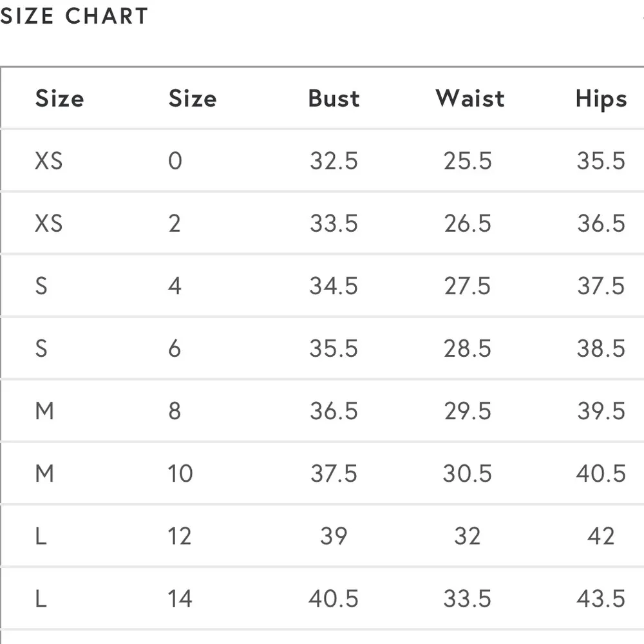Viewport: 644px width, 644px height.
Task: Select the L label in size 14 row
Action: click(41, 598)
